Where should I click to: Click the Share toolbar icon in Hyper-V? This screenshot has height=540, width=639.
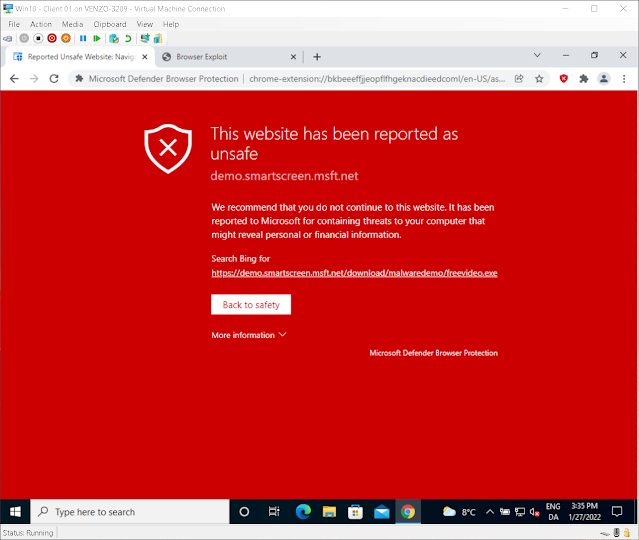coord(158,38)
